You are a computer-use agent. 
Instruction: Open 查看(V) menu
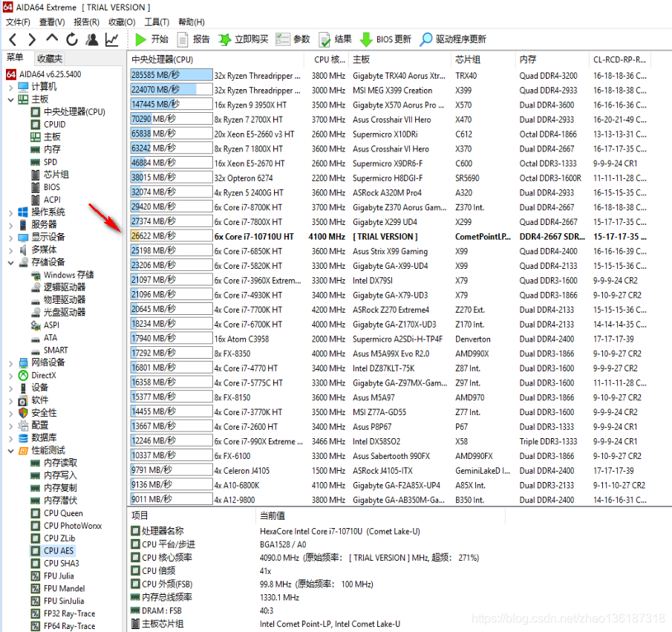point(52,22)
